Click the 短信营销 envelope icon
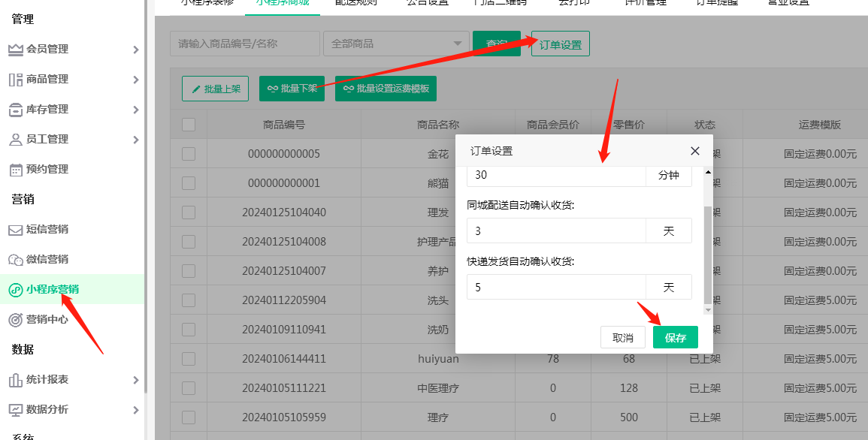868x440 pixels. pos(15,230)
